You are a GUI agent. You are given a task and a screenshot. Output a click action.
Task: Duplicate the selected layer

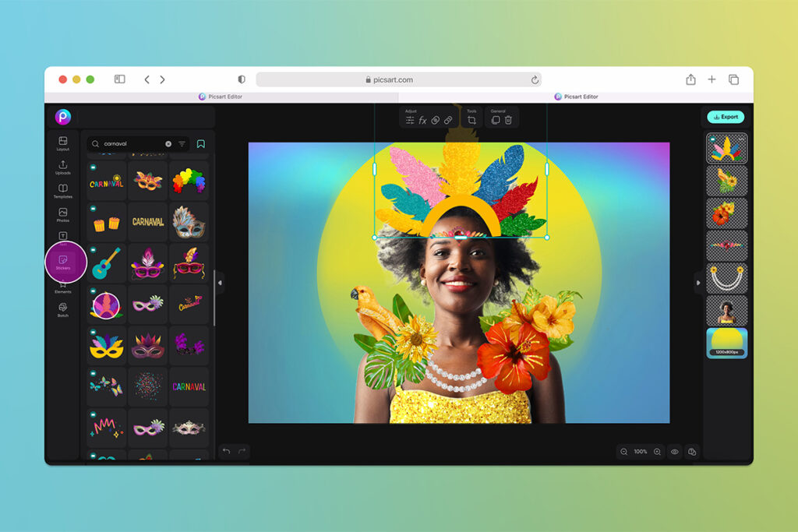(x=496, y=122)
